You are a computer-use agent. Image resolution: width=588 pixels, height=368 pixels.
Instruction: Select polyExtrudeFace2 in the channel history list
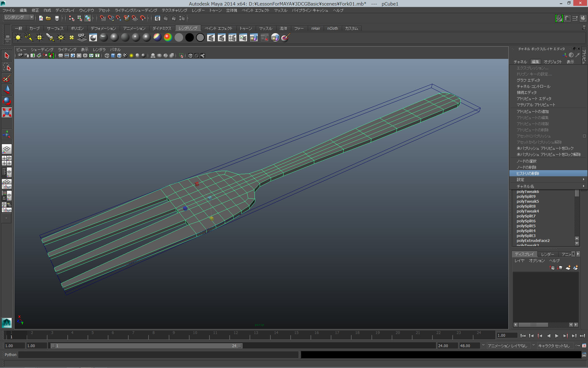click(533, 240)
